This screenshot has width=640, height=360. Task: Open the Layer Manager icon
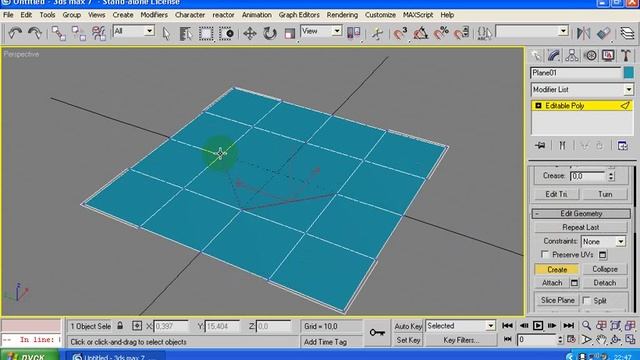[x=627, y=33]
